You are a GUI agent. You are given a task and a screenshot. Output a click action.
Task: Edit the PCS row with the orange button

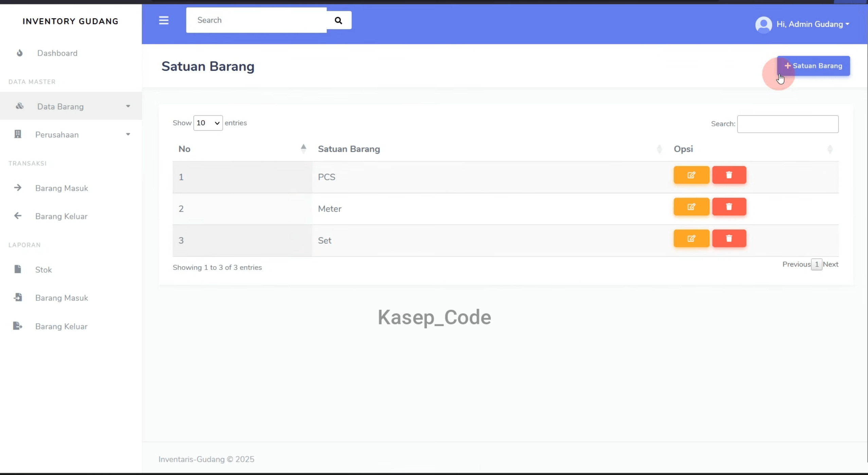coord(691,175)
